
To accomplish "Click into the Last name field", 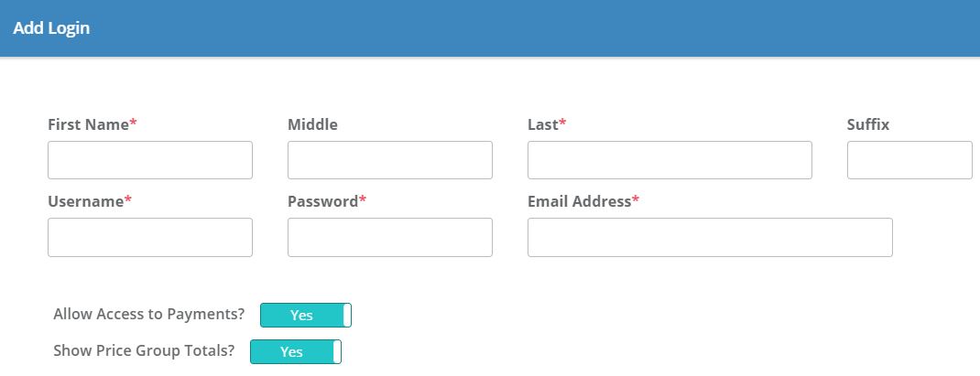I will [670, 160].
